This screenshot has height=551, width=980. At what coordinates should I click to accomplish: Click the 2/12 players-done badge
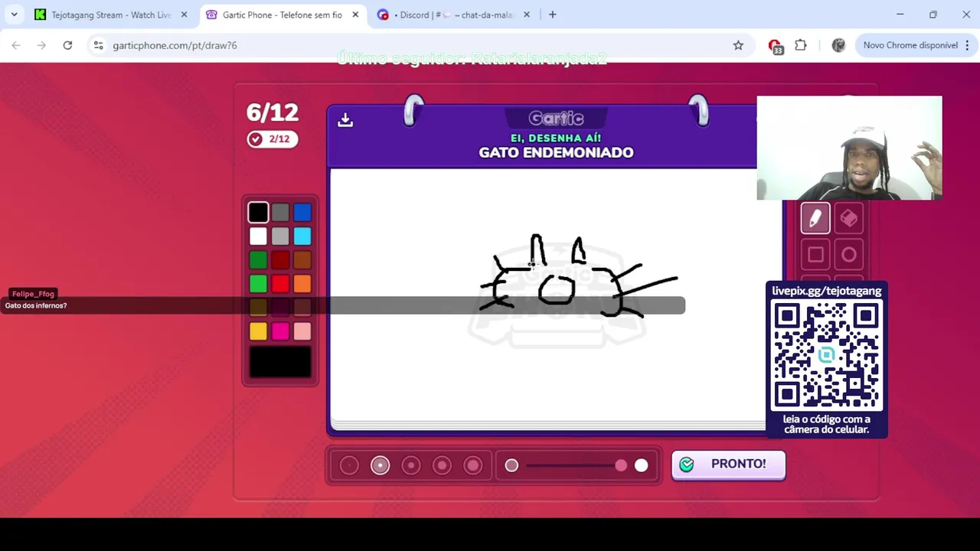(x=272, y=139)
